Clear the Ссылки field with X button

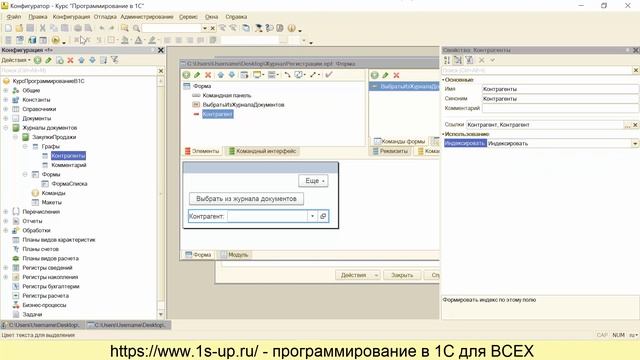[x=635, y=125]
